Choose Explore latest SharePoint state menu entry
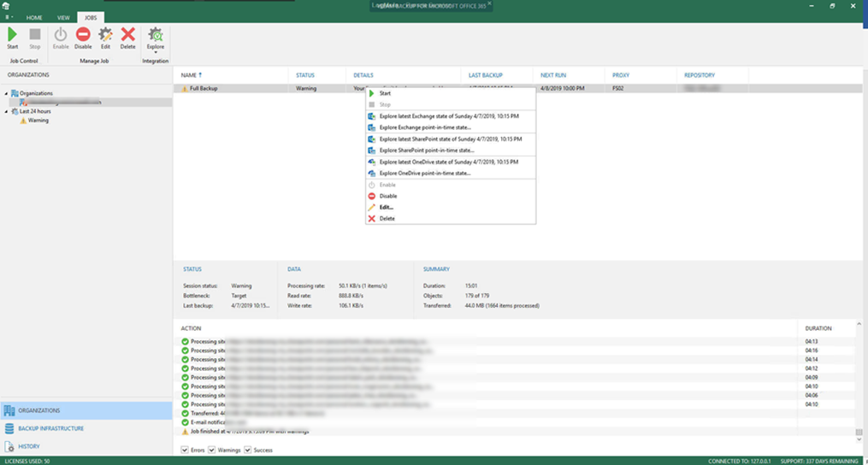 click(x=451, y=139)
